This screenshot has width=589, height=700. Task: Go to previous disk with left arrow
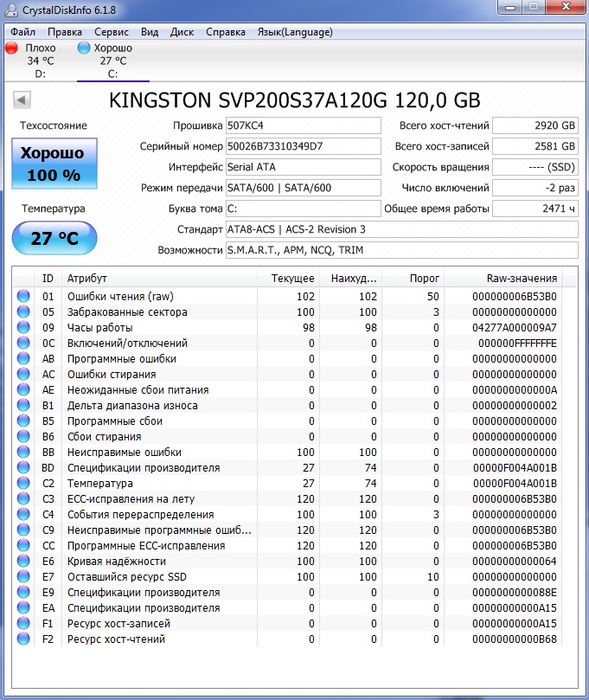coord(22,100)
